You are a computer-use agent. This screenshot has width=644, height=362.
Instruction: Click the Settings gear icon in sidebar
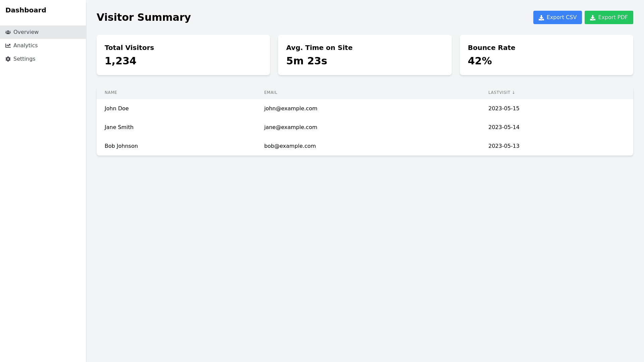8,59
